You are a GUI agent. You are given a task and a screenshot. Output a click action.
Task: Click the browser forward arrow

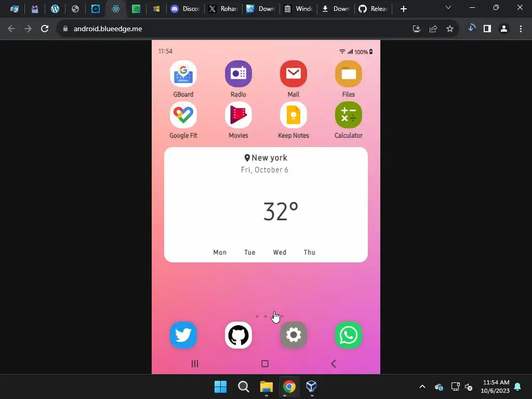coord(28,29)
